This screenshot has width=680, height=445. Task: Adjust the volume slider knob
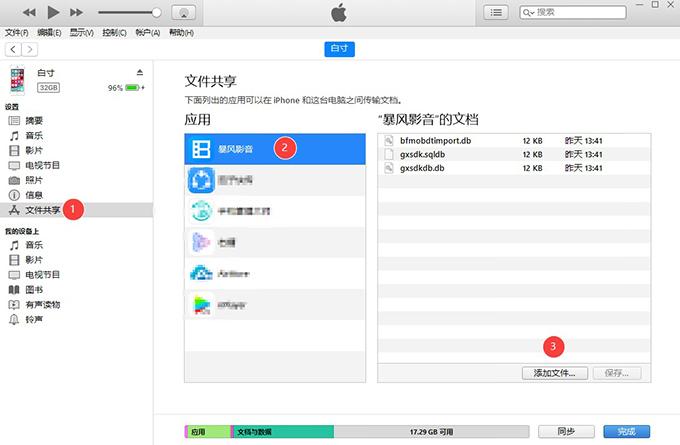(156, 13)
